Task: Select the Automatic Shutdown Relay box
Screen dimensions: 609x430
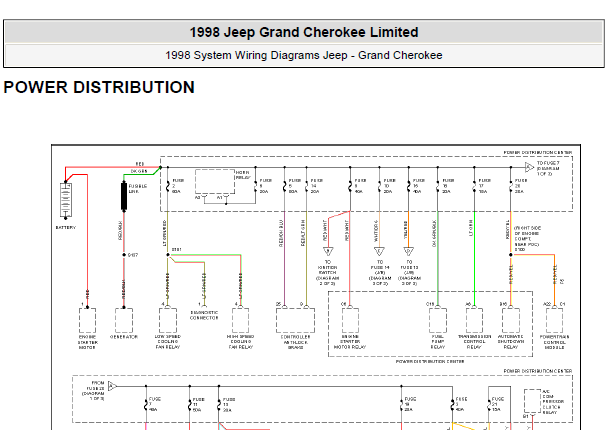Action: pos(511,320)
